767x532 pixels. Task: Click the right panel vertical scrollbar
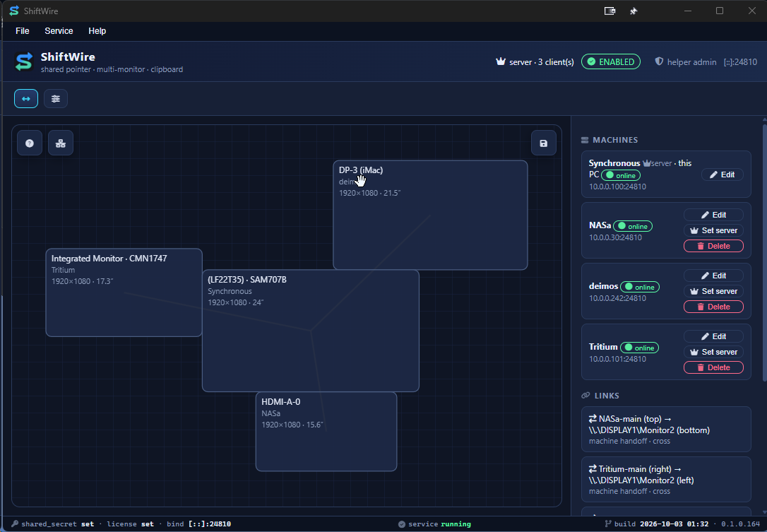click(x=765, y=252)
